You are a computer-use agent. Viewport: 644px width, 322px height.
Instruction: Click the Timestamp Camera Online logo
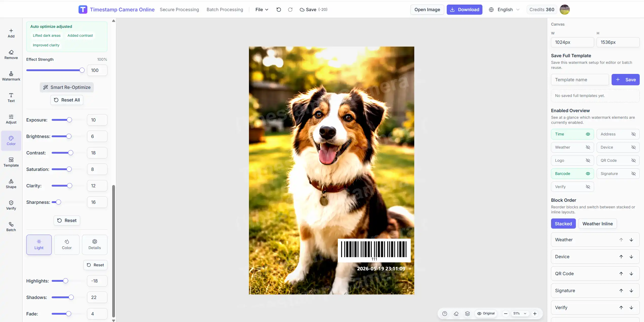coord(116,10)
